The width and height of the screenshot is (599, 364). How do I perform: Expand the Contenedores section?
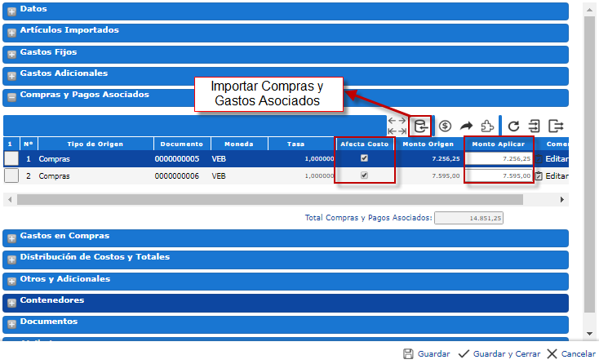(x=12, y=303)
